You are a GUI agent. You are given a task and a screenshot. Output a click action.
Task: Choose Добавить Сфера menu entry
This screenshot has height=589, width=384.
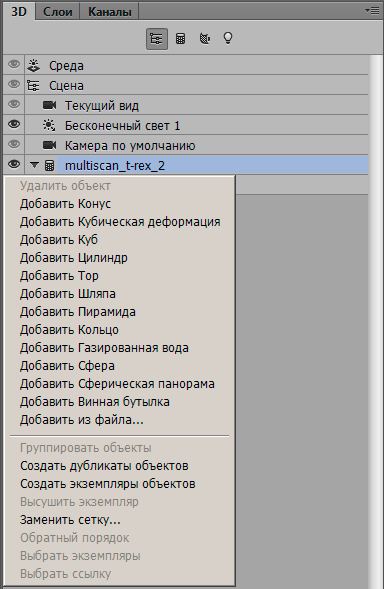(x=119, y=366)
